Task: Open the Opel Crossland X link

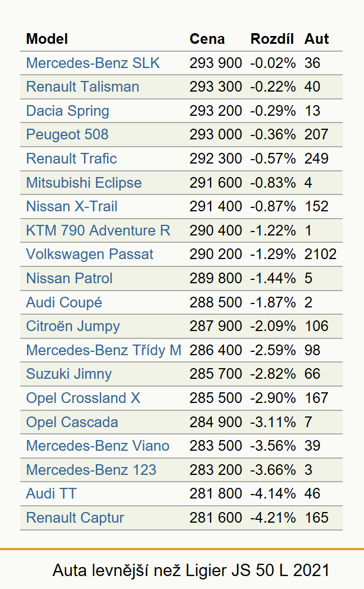Action: [x=83, y=398]
